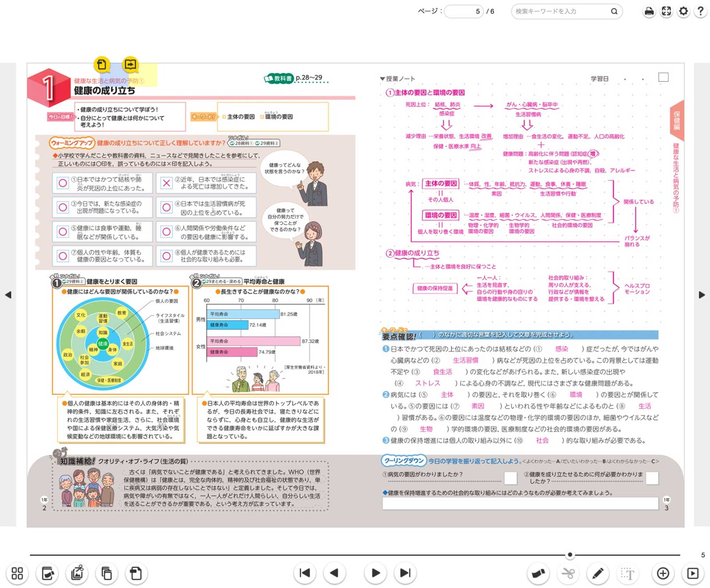Click answer 感染 in blank ①
Image resolution: width=710 pixels, height=588 pixels.
pos(562,349)
